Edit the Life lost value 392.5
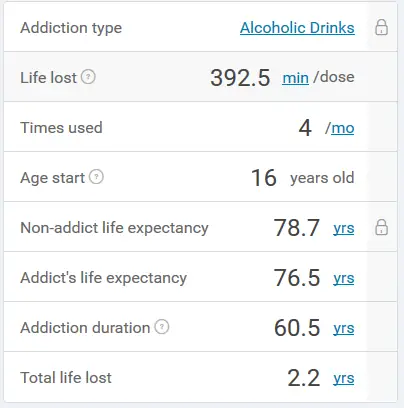 (240, 78)
